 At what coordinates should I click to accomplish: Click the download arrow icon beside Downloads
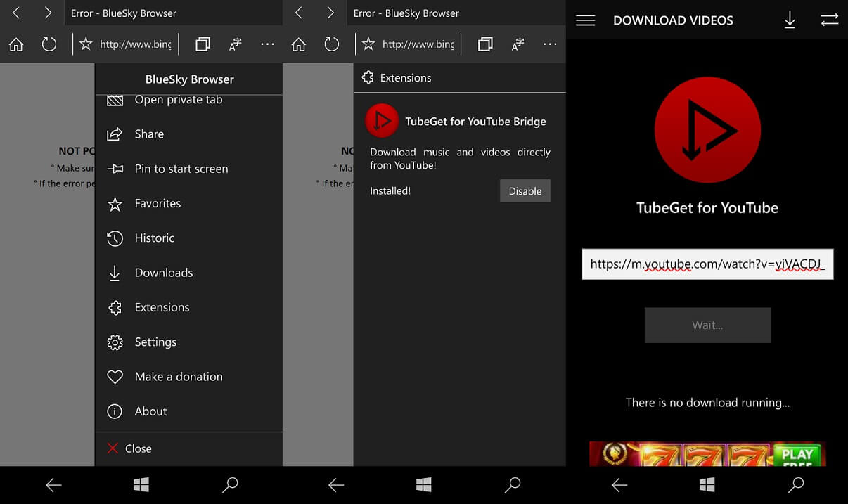(115, 273)
